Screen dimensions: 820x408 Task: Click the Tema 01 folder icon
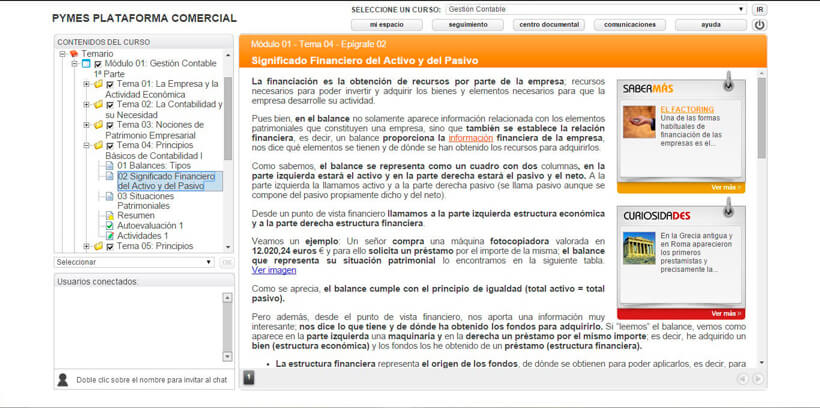(98, 84)
